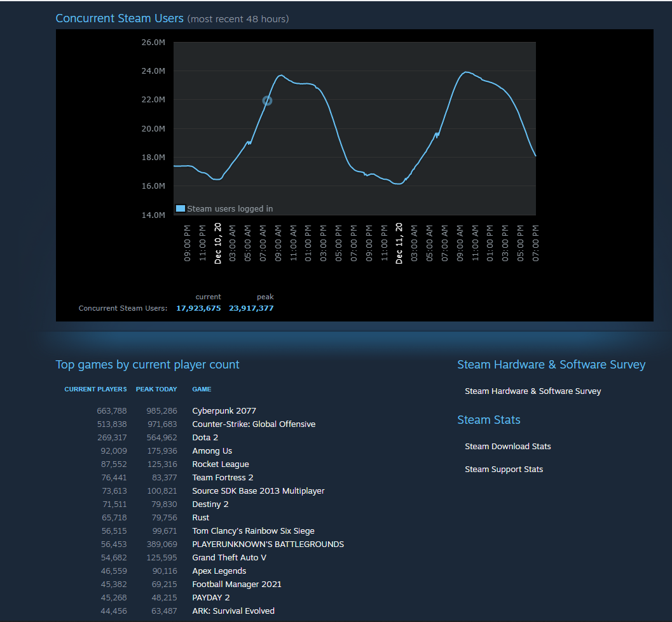Open Destiny 2 game link

click(210, 504)
